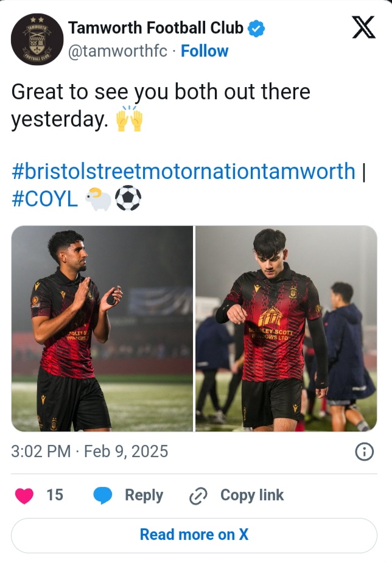This screenshot has height=566, width=392.
Task: Click the X logo in the corner
Action: point(364,28)
